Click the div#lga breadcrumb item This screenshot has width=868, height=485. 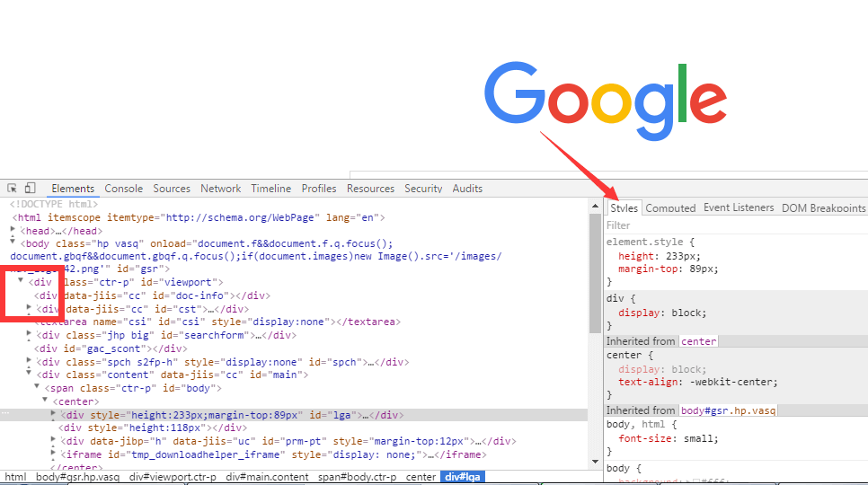463,477
